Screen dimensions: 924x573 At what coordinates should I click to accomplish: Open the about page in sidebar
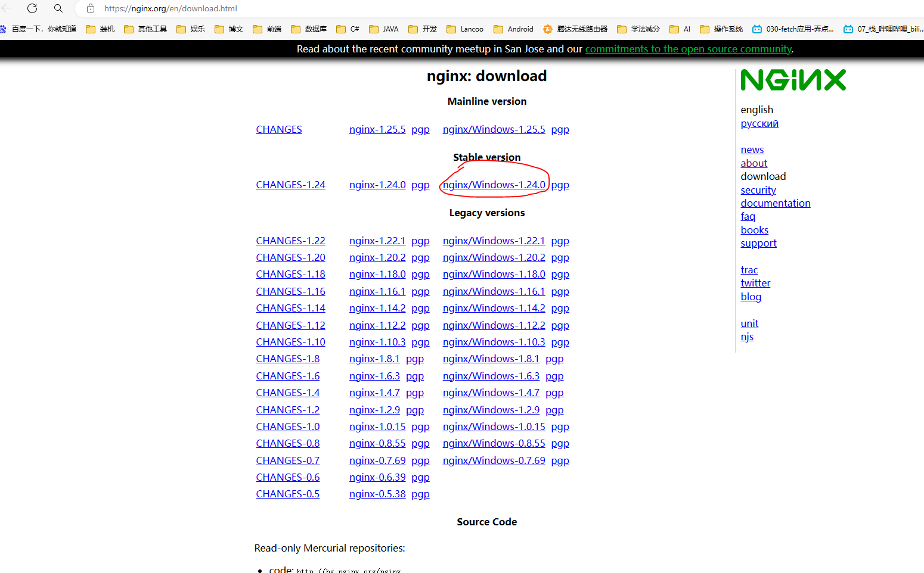point(754,163)
